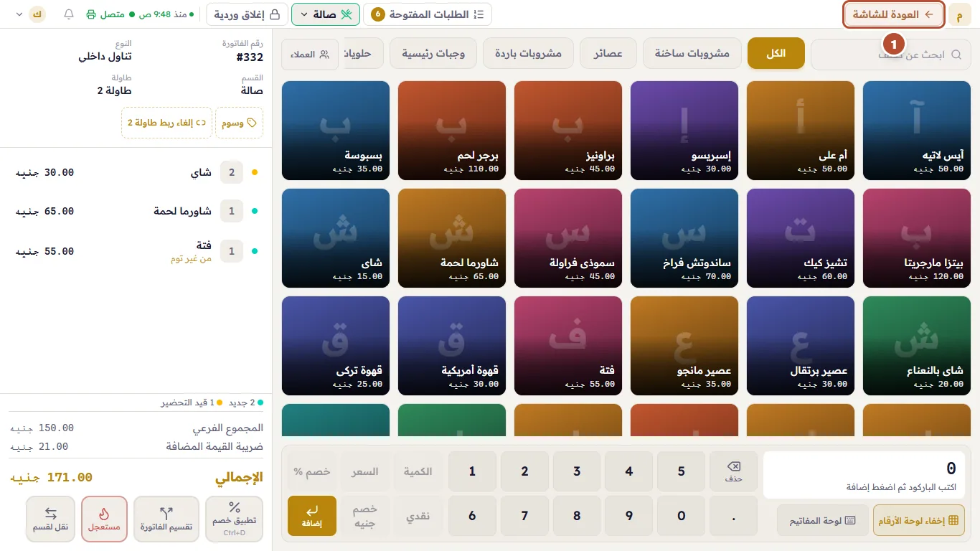The image size is (980, 551).
Task: Click number 5 on the numpad
Action: [681, 471]
